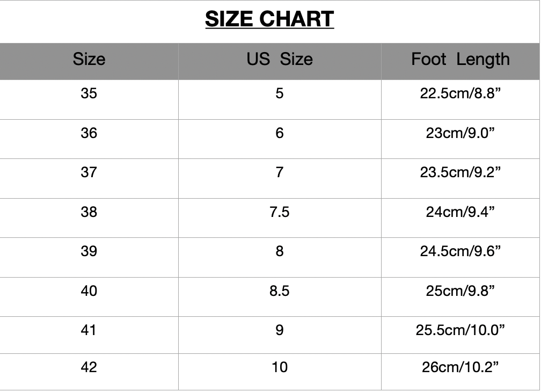541x392 pixels.
Task: Select the US size 8.5 cell
Action: (279, 291)
